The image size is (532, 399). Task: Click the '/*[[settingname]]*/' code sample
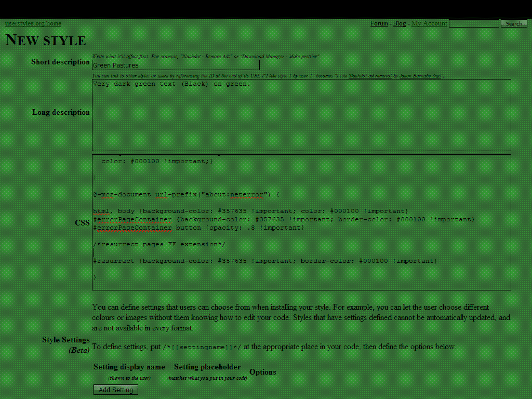coord(202,347)
